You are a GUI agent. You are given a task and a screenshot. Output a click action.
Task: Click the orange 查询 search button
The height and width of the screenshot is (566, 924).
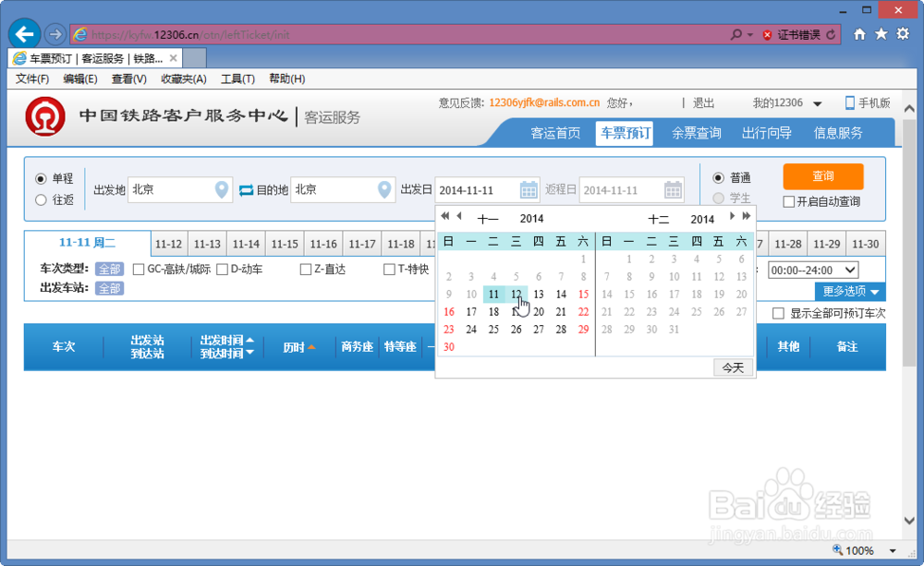[x=823, y=176]
